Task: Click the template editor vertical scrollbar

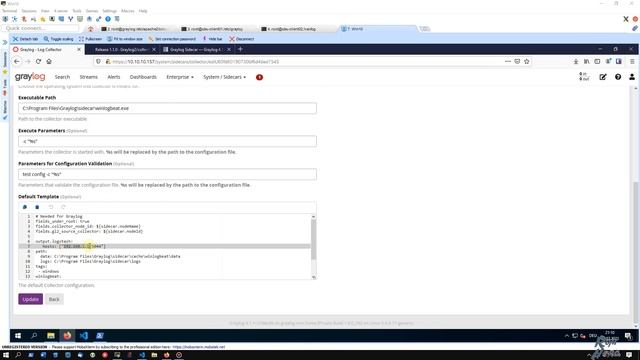Action: tap(313, 239)
